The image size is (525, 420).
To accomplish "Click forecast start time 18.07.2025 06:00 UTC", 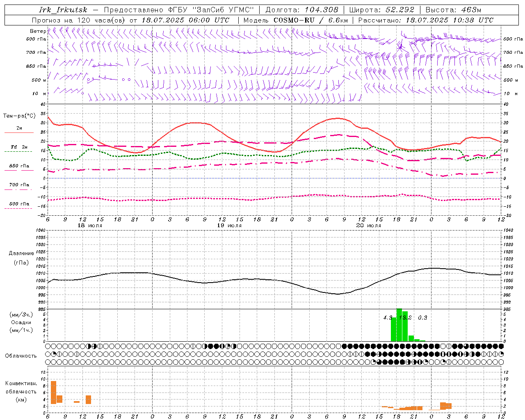I will (186, 20).
